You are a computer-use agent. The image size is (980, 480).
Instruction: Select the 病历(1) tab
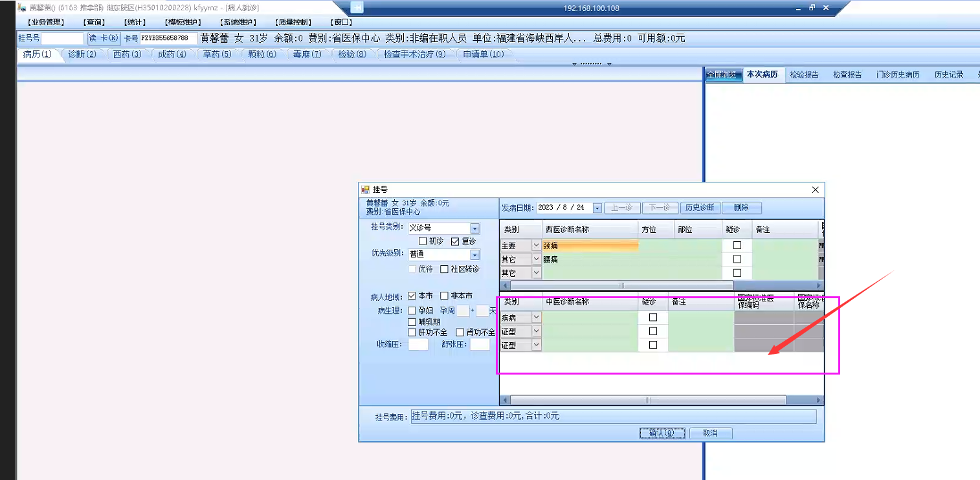pyautogui.click(x=37, y=54)
